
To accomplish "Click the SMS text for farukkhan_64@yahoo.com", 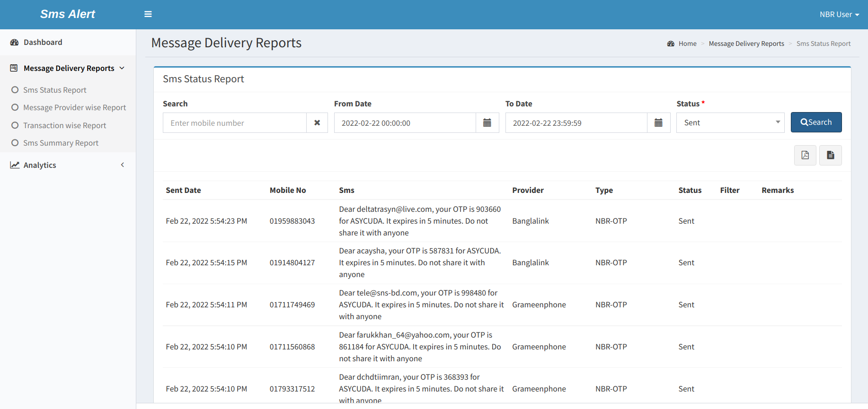I will [420, 347].
